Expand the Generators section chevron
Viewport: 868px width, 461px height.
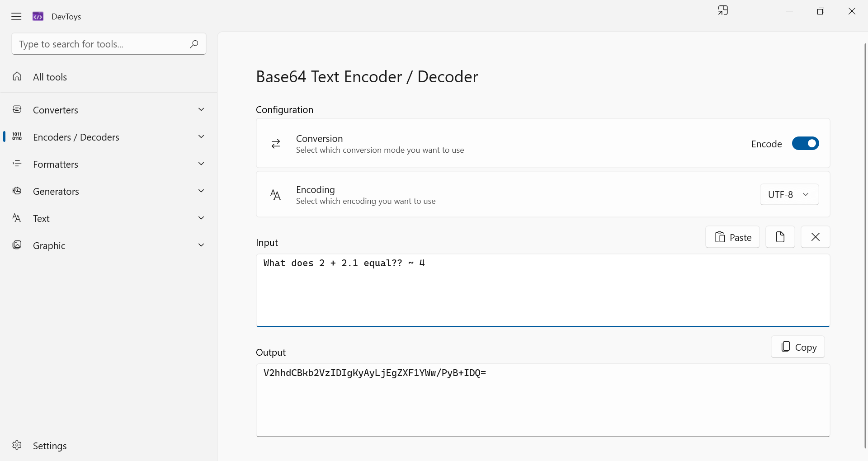201,191
